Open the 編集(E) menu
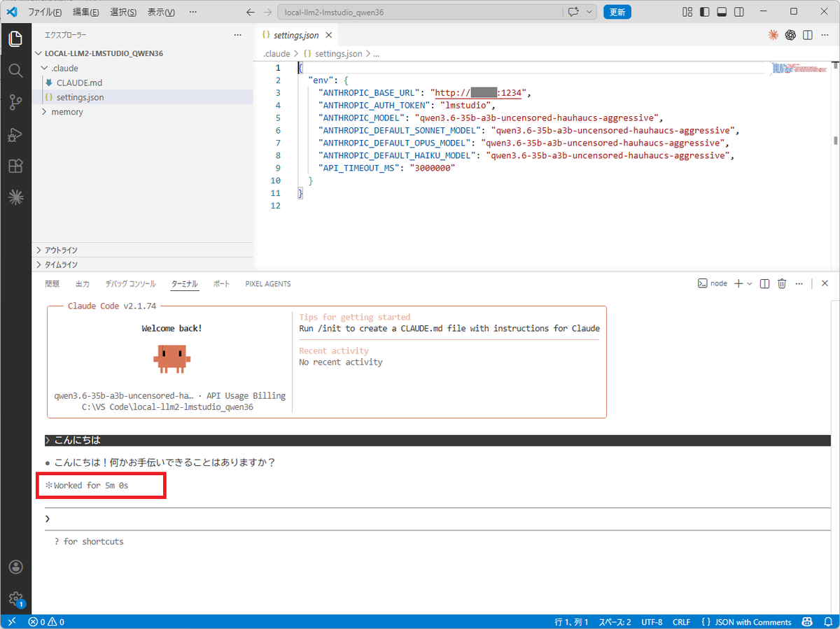Screen dimensions: 840x629 (x=85, y=12)
